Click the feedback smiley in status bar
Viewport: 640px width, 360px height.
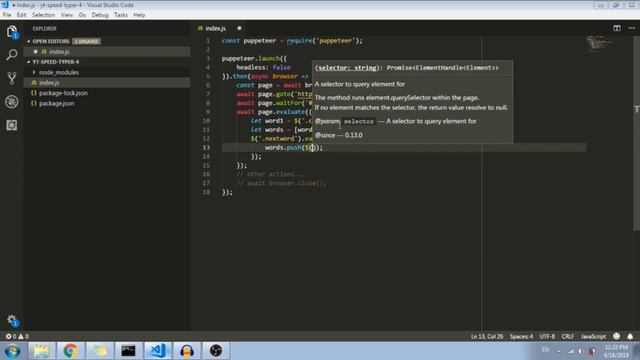pyautogui.click(x=616, y=336)
